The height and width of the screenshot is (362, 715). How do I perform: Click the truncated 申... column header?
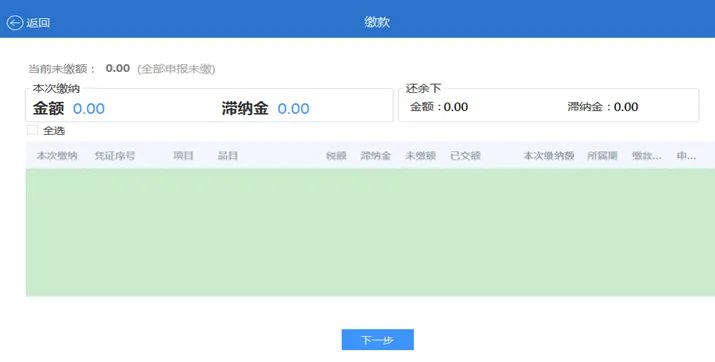[686, 155]
